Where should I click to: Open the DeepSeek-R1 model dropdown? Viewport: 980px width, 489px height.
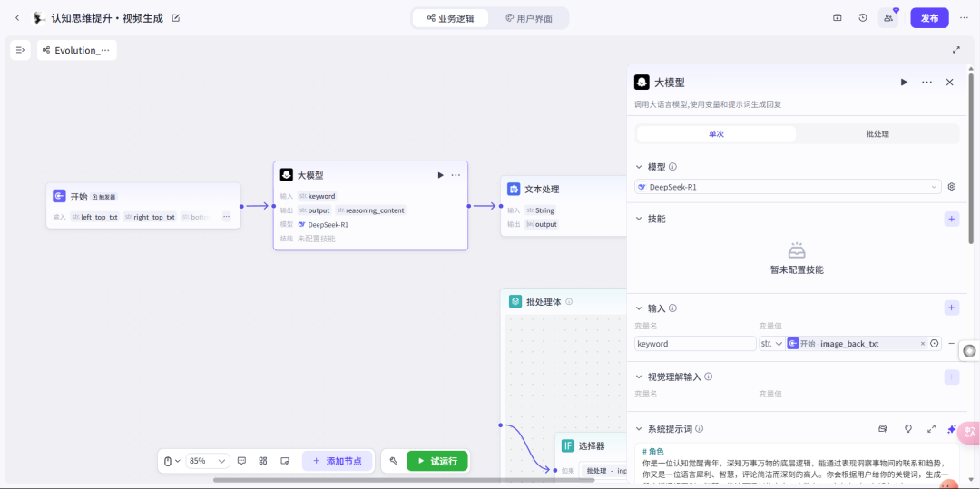(788, 186)
